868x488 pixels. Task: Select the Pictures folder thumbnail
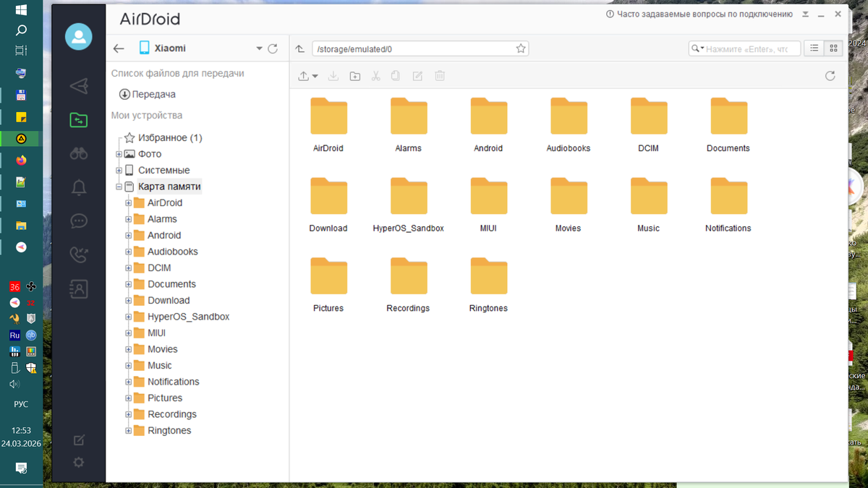[x=328, y=276]
